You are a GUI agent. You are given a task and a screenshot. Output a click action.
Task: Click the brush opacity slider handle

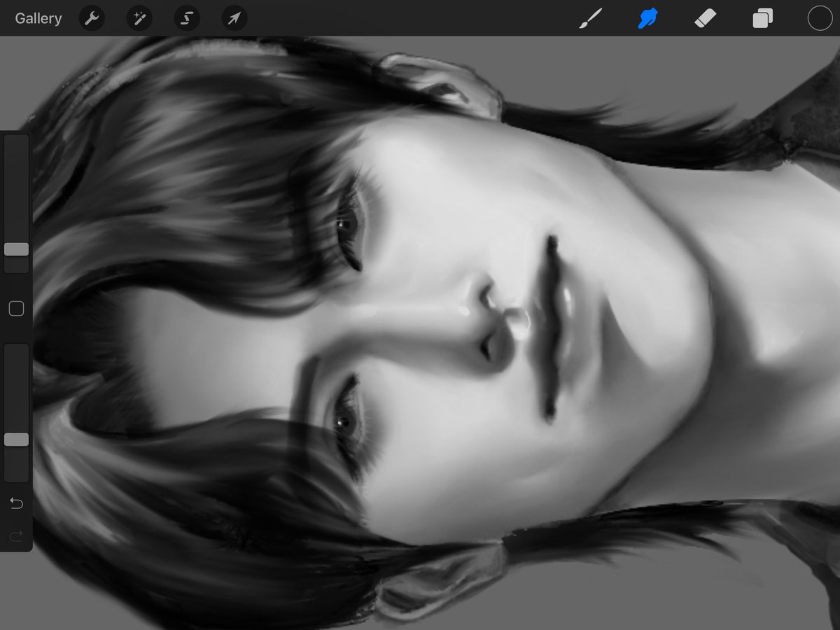[16, 440]
